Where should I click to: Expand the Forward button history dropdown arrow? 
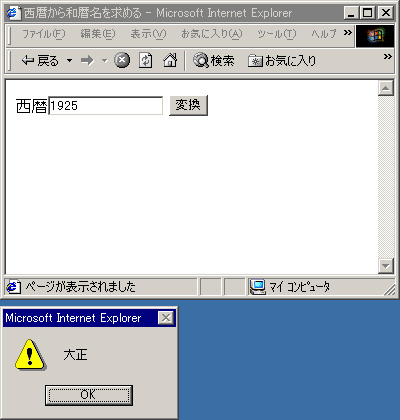tap(105, 61)
